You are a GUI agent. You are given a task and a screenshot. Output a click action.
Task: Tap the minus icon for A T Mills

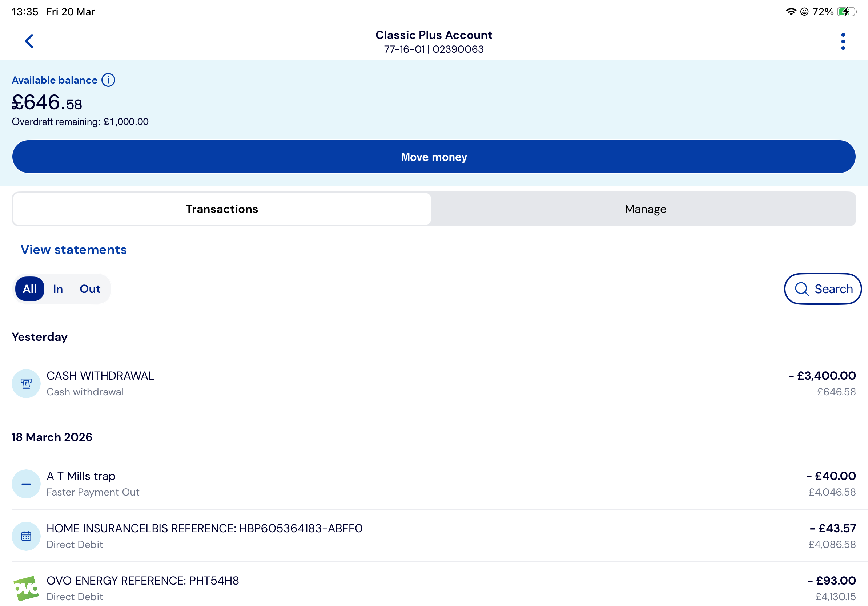tap(26, 484)
